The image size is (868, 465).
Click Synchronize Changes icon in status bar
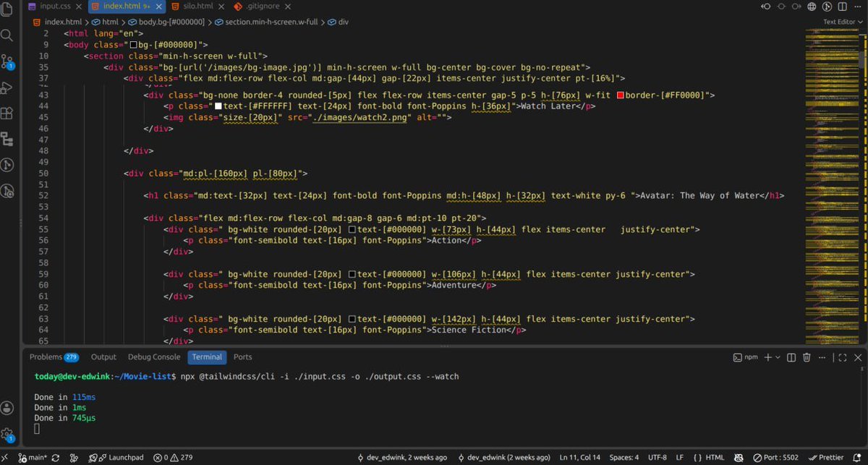55,458
